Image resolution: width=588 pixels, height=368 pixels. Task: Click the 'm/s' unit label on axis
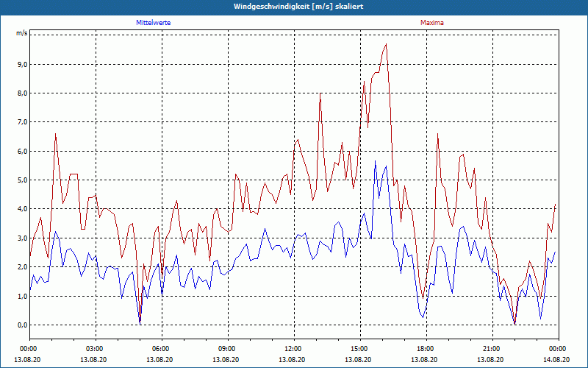[21, 33]
